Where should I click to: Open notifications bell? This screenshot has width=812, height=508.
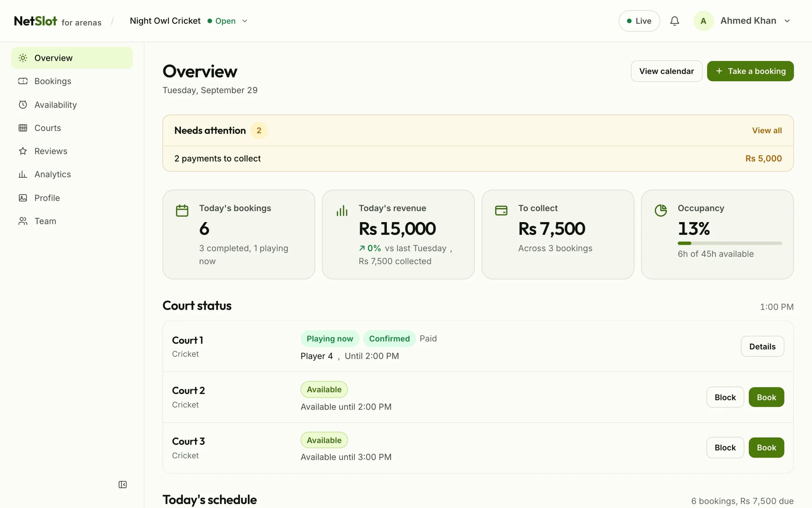coord(674,21)
